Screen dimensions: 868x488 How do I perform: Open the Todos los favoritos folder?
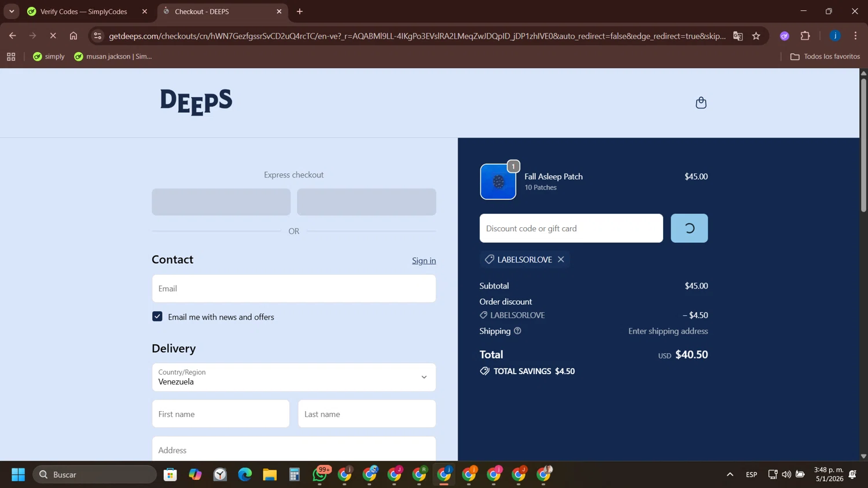coord(825,57)
